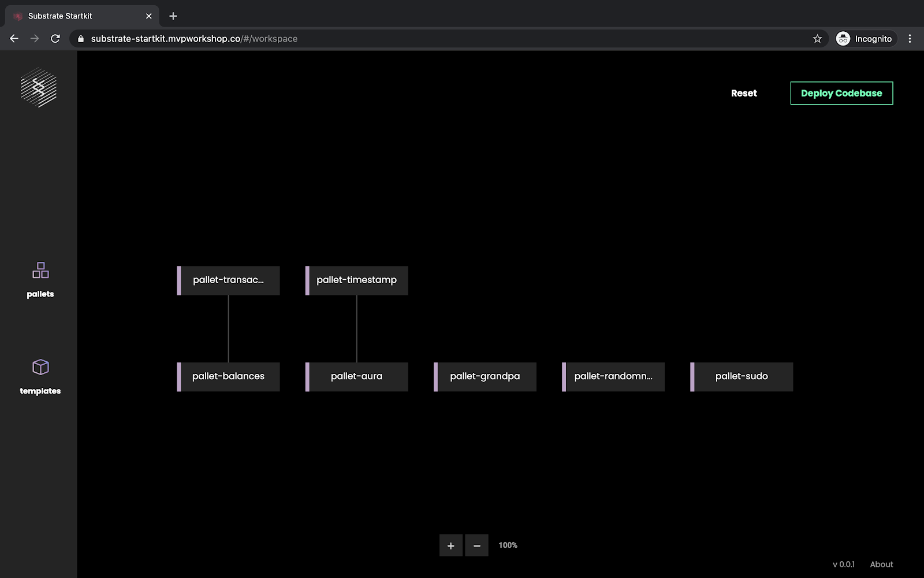Reset the workspace
This screenshot has width=924, height=578.
click(x=744, y=93)
